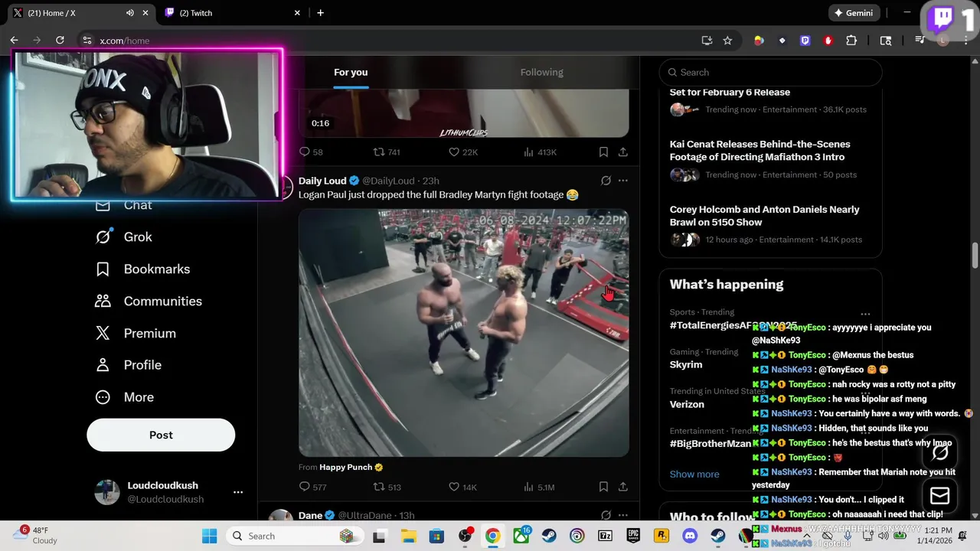Mute the audio on the X tab
Screen dimensions: 980x551
coord(129,13)
